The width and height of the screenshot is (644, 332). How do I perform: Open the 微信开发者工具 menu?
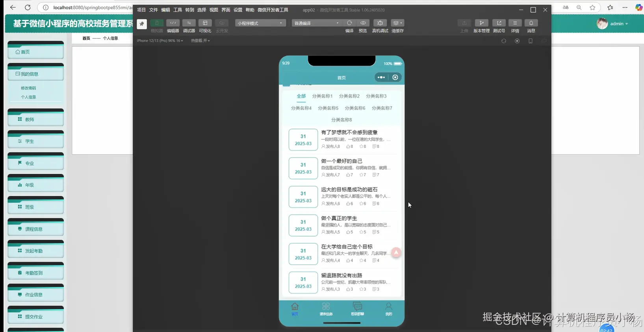coord(273,10)
